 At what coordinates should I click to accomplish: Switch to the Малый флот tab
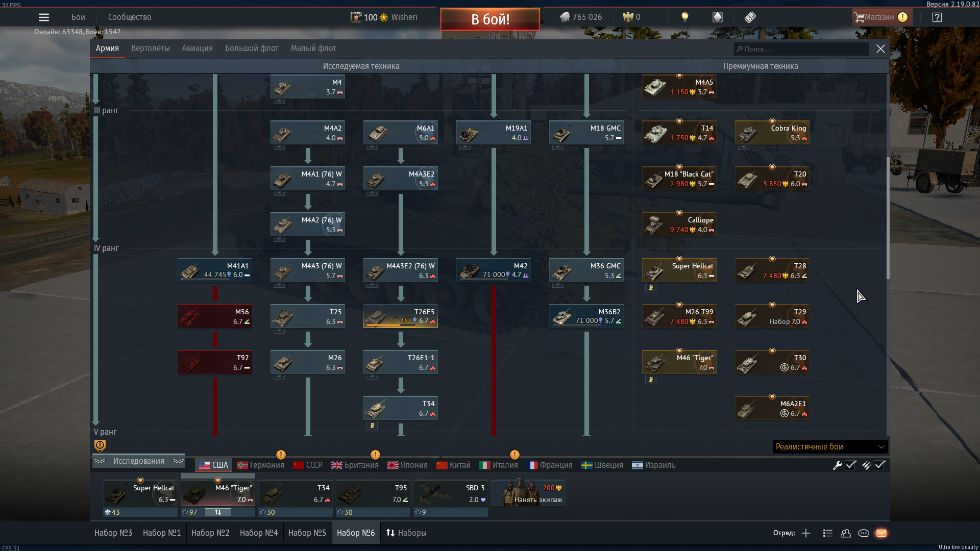pyautogui.click(x=313, y=48)
